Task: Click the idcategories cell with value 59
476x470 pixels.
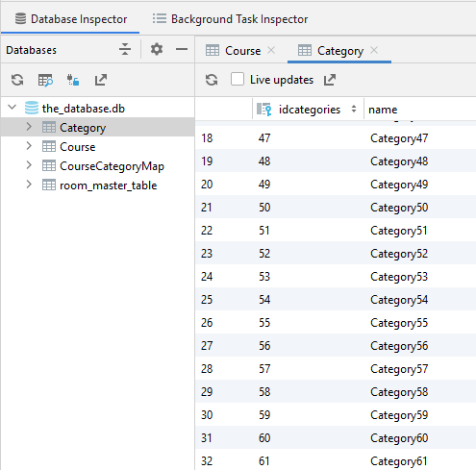Action: [264, 415]
